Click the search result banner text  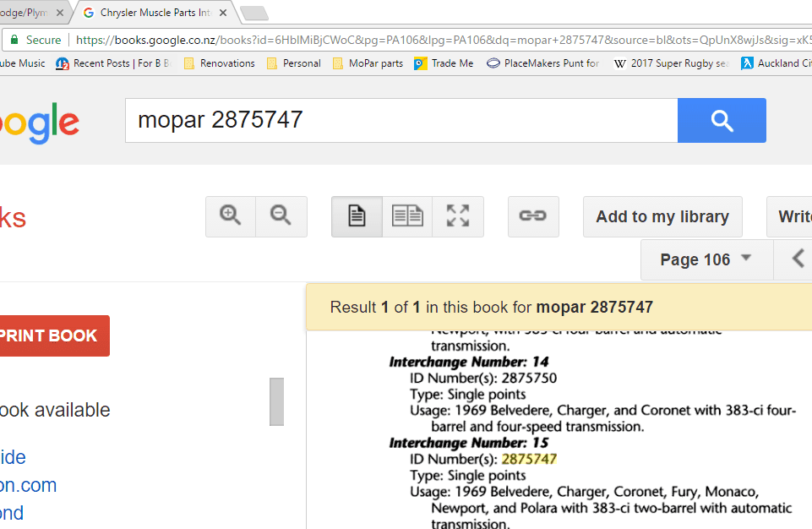(x=492, y=308)
